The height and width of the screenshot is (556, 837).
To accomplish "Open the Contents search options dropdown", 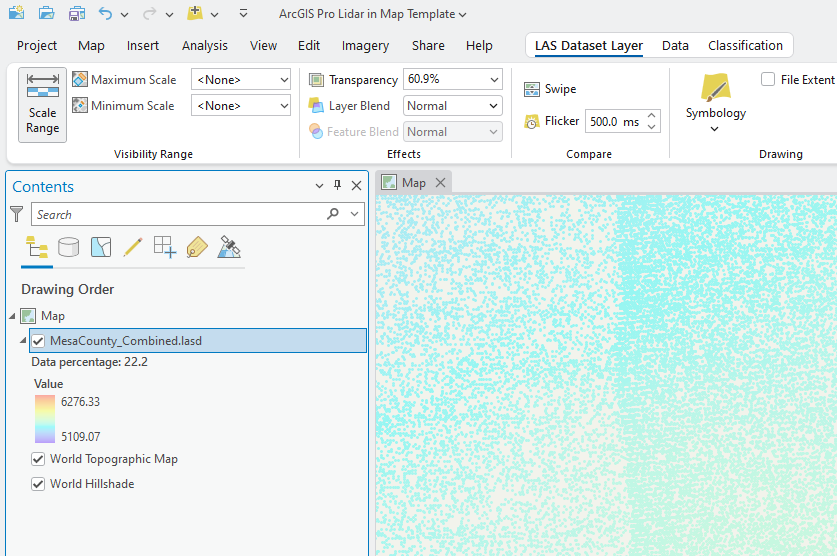I will [354, 214].
